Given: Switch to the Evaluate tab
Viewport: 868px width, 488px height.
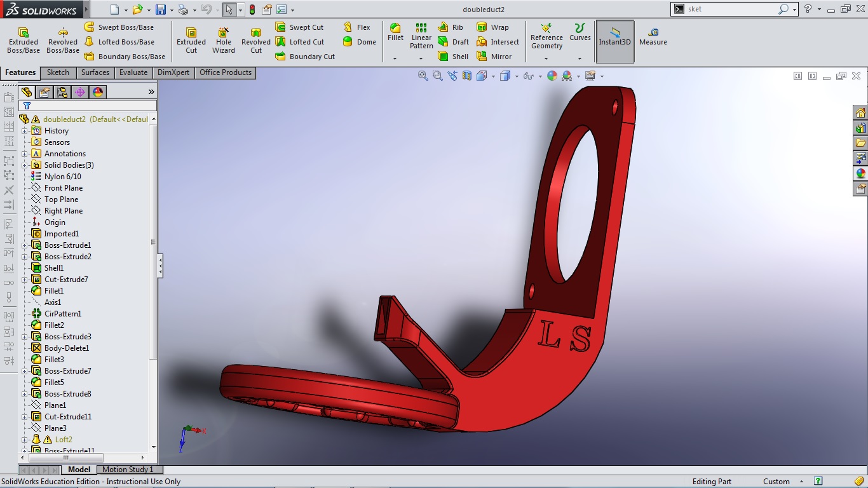Looking at the screenshot, I should 133,72.
